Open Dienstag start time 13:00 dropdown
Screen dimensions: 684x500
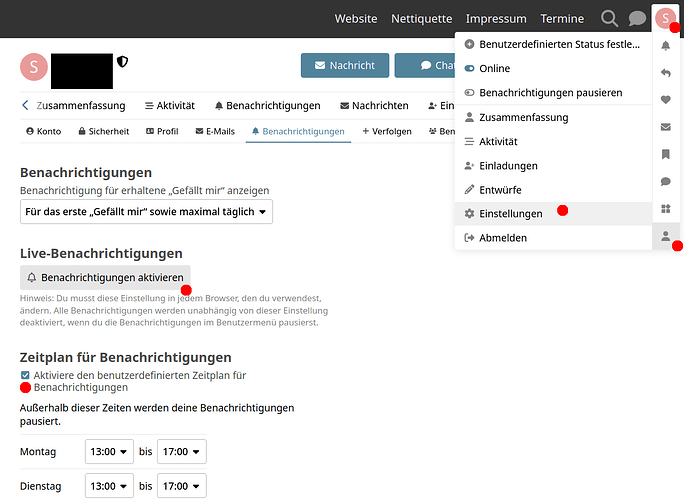(109, 486)
